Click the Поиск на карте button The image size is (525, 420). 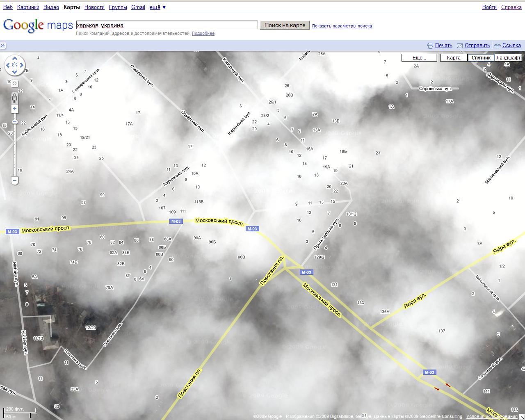click(x=285, y=25)
